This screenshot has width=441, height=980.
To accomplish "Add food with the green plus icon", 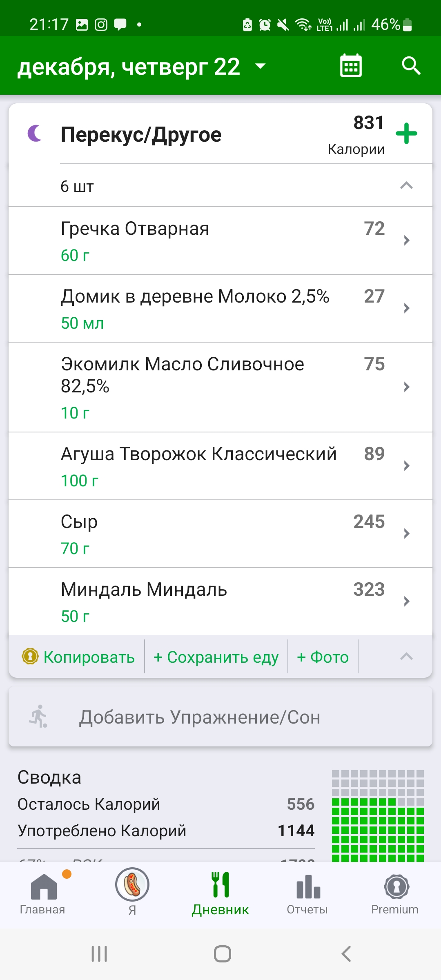I will (406, 134).
